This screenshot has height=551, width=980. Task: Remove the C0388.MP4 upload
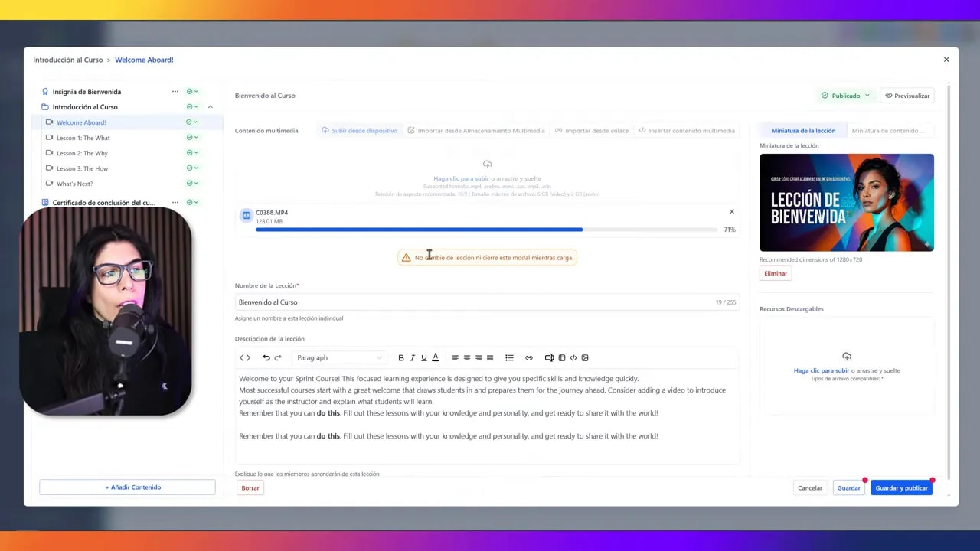731,212
